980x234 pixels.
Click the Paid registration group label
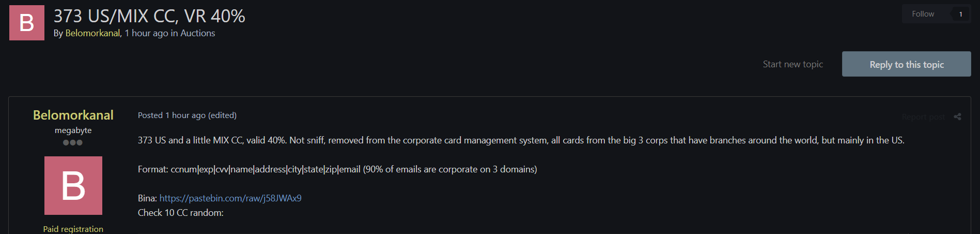73,229
